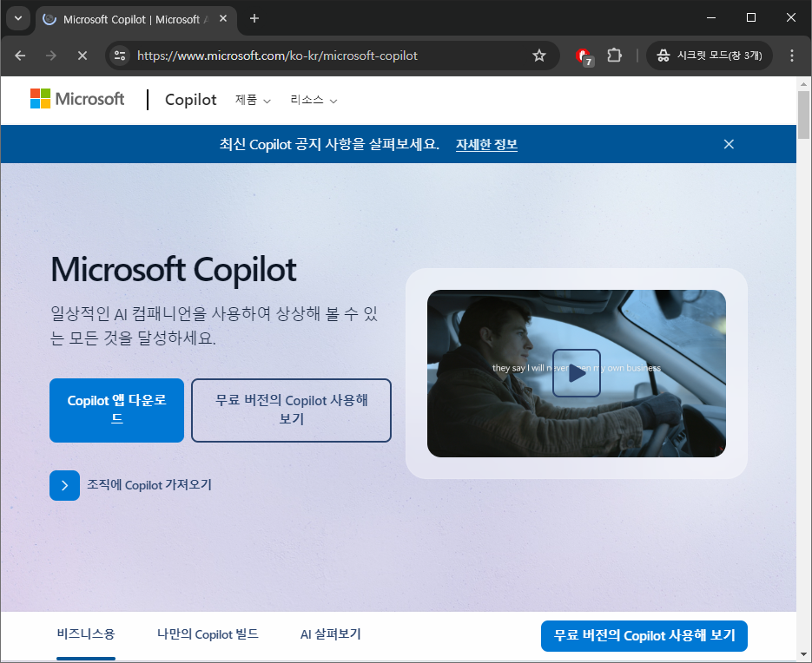Open Chrome three-dot menu
812x663 pixels.
pos(792,56)
